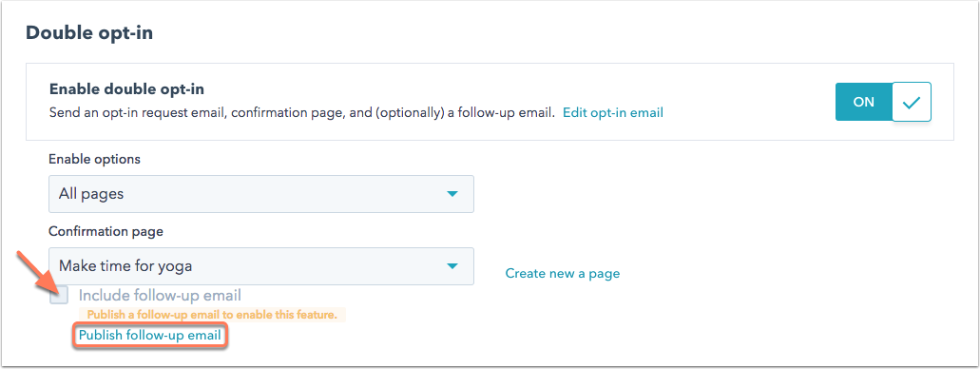The width and height of the screenshot is (980, 369).
Task: Click the caret arrow in Make time for yoga dropdown
Action: pos(452,266)
